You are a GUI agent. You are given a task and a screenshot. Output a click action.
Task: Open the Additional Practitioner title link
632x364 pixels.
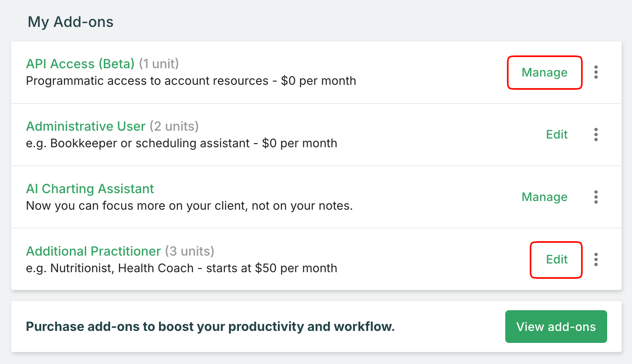93,251
